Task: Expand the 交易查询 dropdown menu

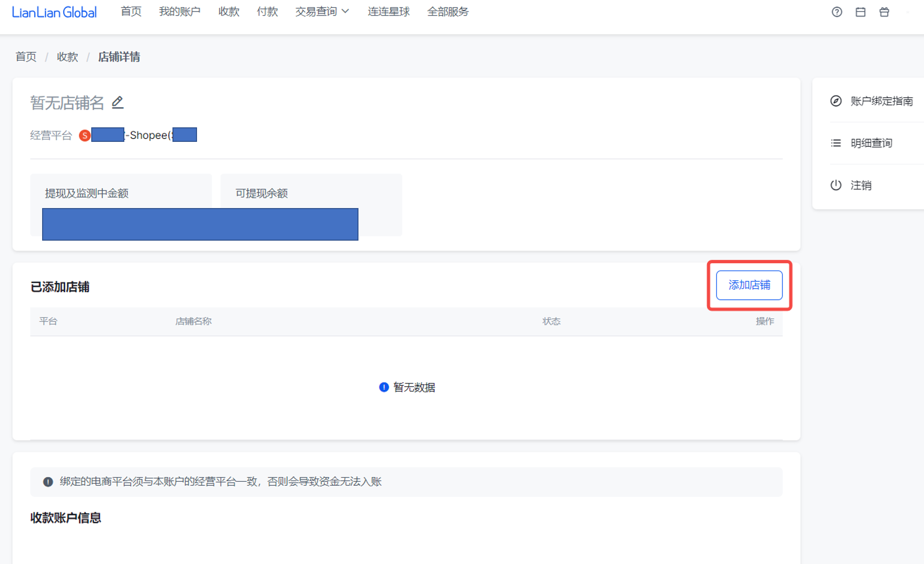Action: coord(322,12)
